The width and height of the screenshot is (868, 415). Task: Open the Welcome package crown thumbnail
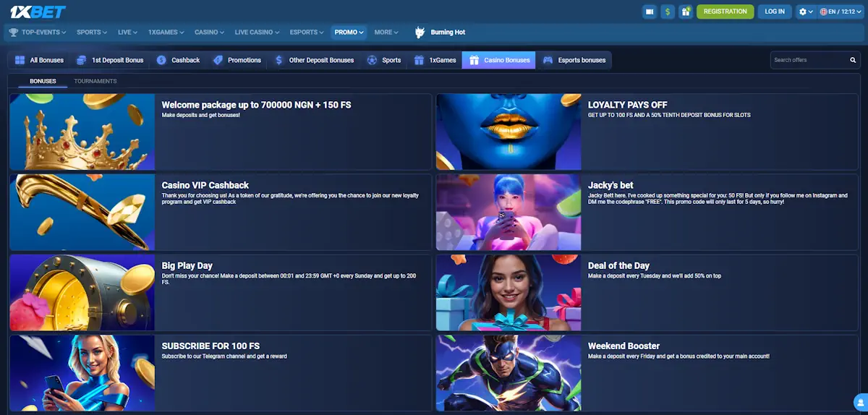point(82,132)
